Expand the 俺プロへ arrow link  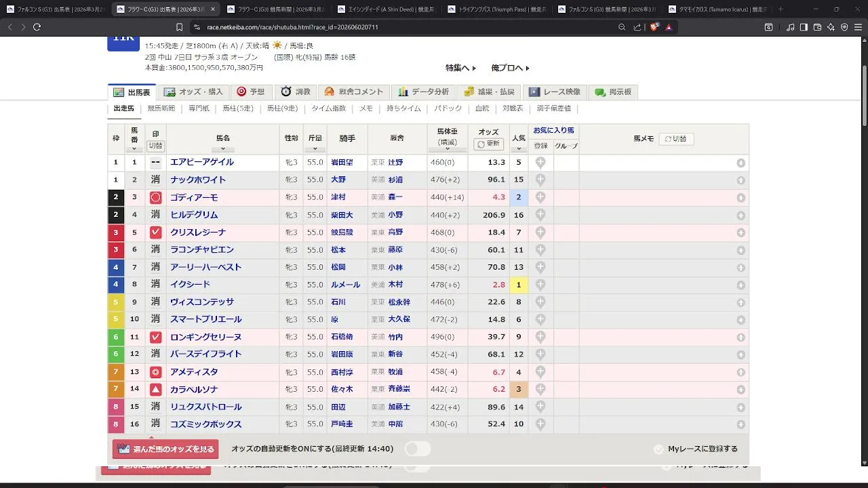point(511,68)
